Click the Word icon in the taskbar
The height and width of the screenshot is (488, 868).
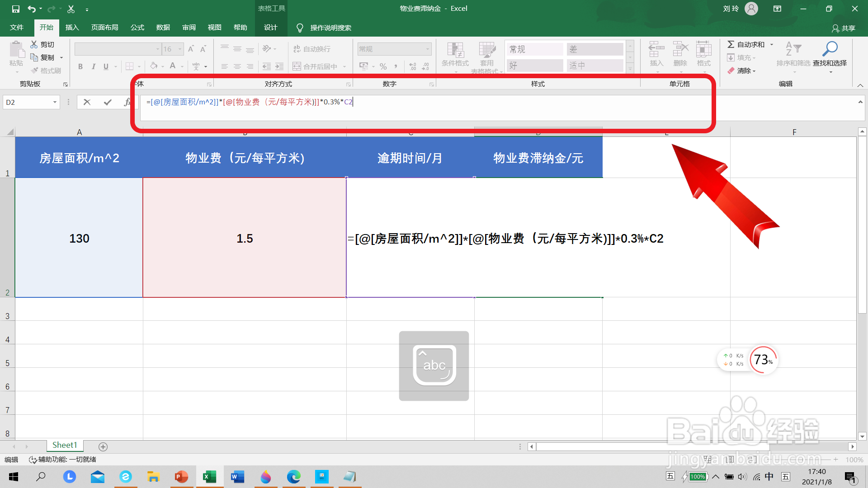tap(237, 477)
